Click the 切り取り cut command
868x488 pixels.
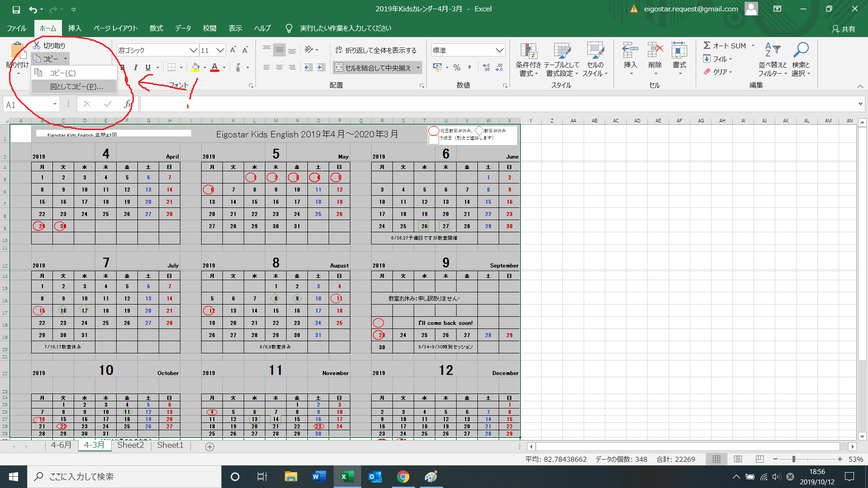(x=49, y=46)
